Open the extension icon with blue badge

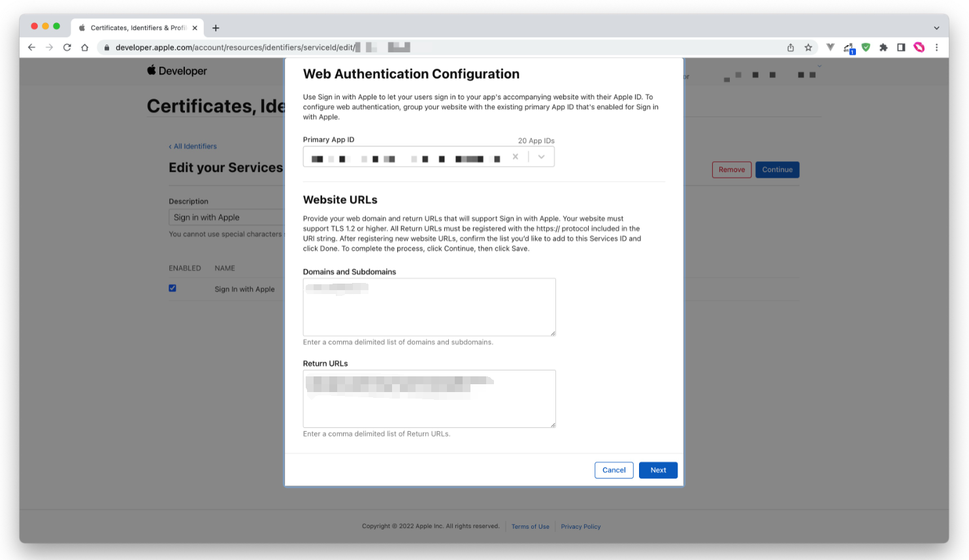click(x=849, y=48)
